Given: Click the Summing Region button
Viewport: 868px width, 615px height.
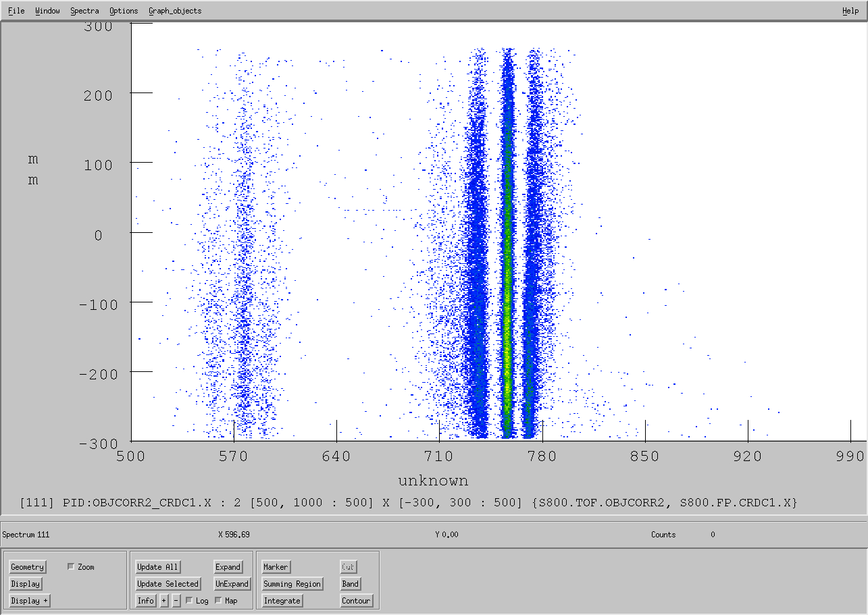Looking at the screenshot, I should [x=292, y=584].
